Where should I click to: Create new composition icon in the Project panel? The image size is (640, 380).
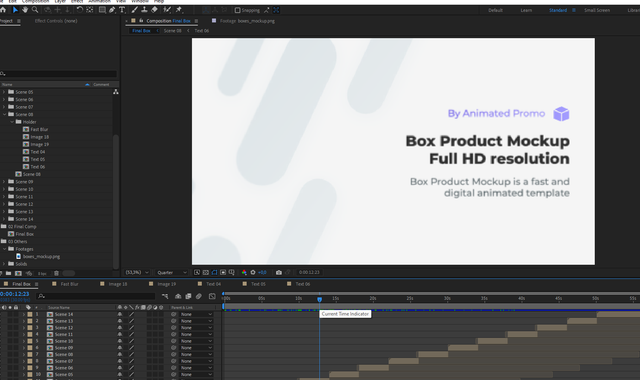[18, 273]
